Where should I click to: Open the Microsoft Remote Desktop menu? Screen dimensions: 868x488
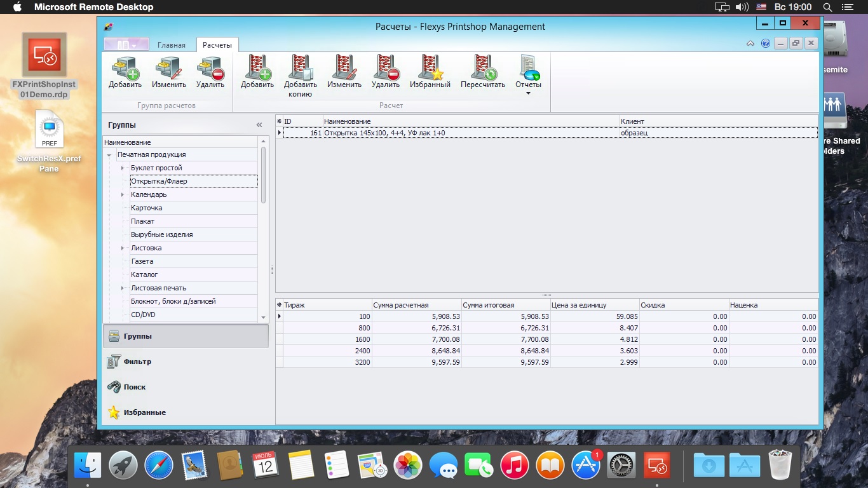click(x=93, y=7)
